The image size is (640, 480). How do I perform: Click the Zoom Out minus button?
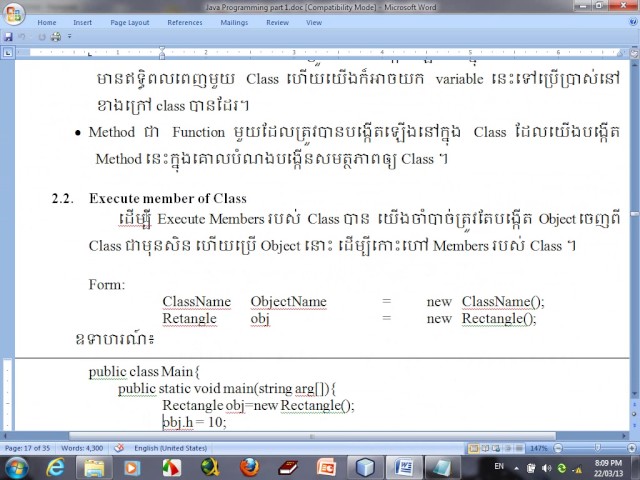click(558, 448)
